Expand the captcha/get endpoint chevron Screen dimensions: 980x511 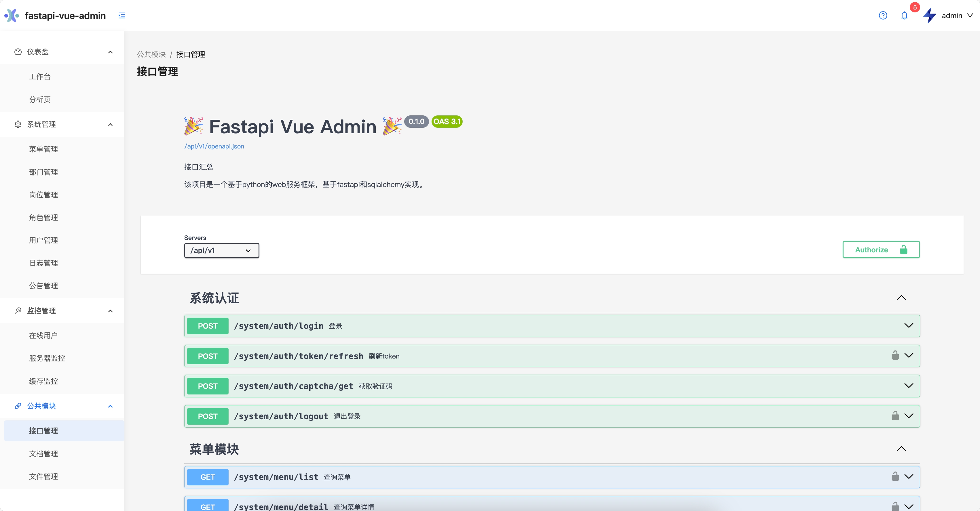tap(909, 386)
